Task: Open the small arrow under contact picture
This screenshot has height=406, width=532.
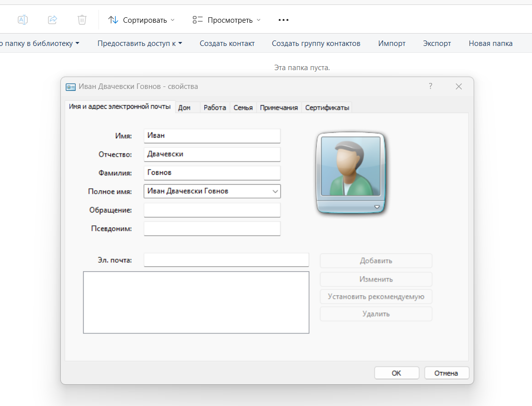Action: tap(377, 207)
